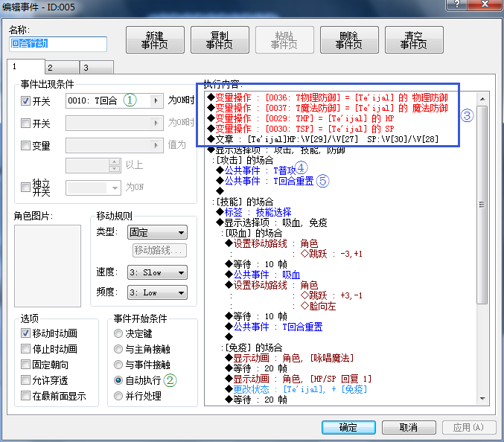Toggle the 固定朝向 option
504x442 pixels.
[x=25, y=365]
